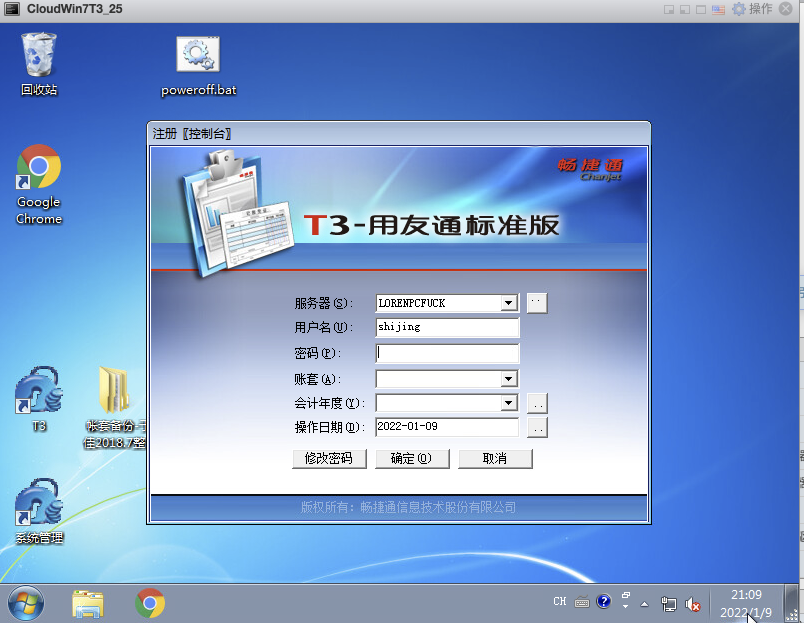This screenshot has height=623, width=804.
Task: Expand the 账套 account set dropdown
Action: pyautogui.click(x=508, y=379)
